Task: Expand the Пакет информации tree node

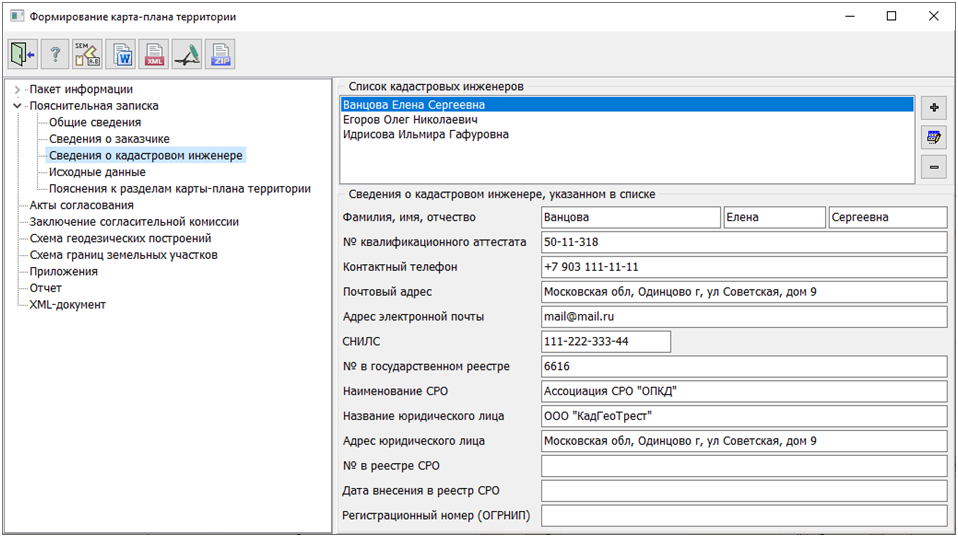Action: 17,89
